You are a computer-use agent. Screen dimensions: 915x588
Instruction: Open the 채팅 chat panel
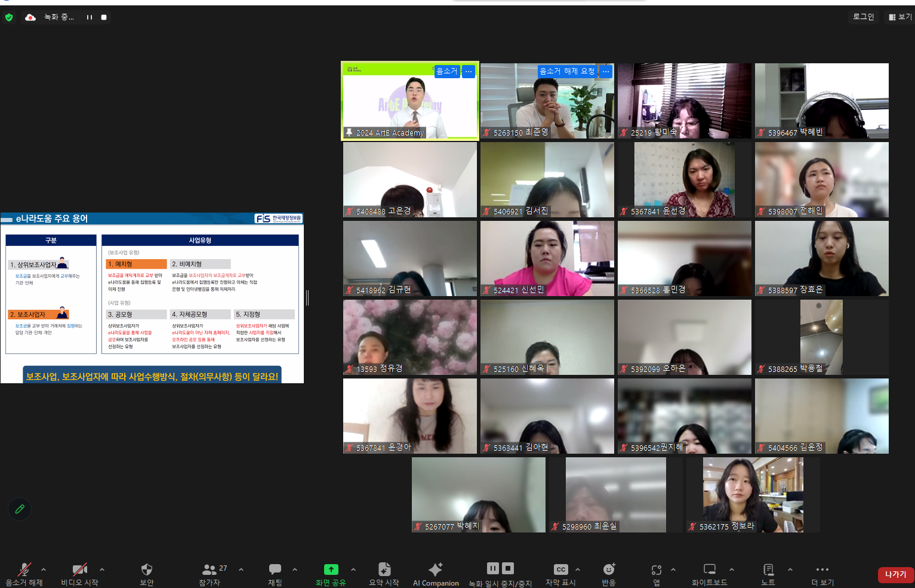pyautogui.click(x=275, y=574)
